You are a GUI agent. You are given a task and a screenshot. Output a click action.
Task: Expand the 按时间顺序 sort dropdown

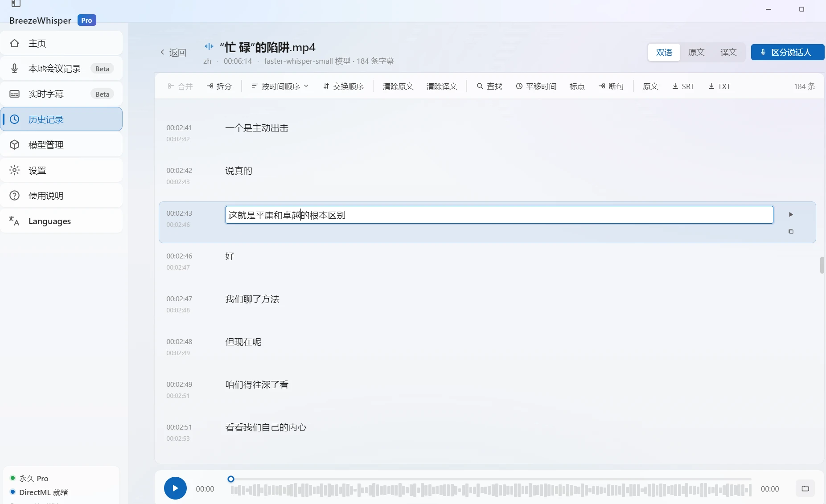coord(280,86)
